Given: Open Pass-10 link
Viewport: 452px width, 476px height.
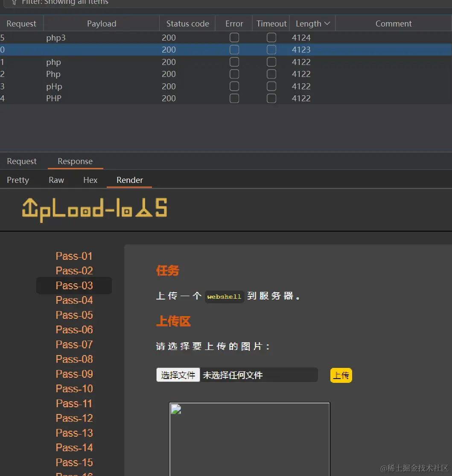Looking at the screenshot, I should tap(74, 388).
